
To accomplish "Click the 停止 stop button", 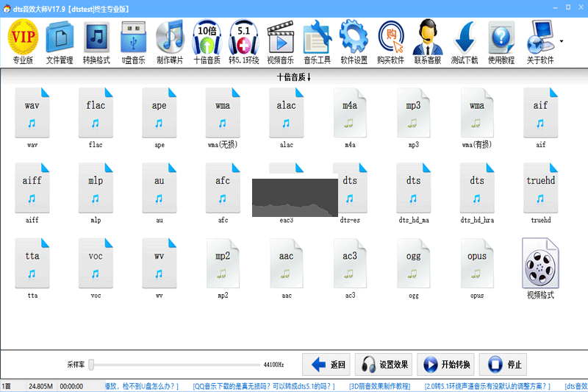I will (x=503, y=364).
